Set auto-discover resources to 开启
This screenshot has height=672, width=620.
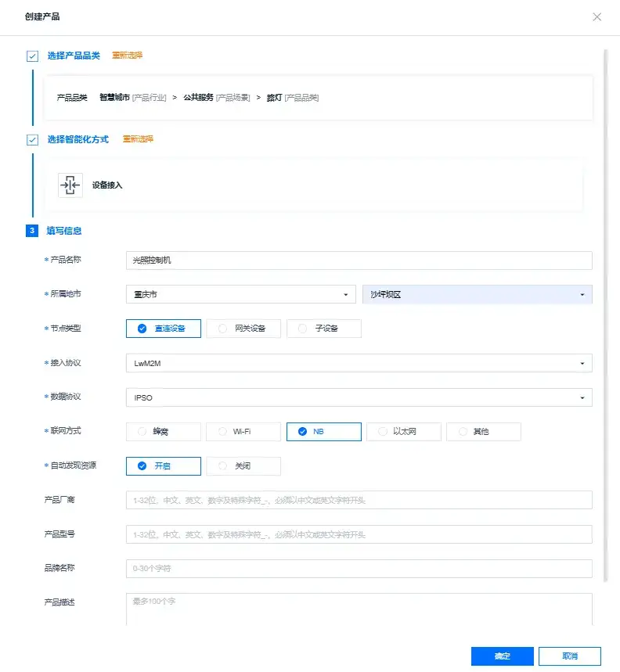[x=164, y=465]
